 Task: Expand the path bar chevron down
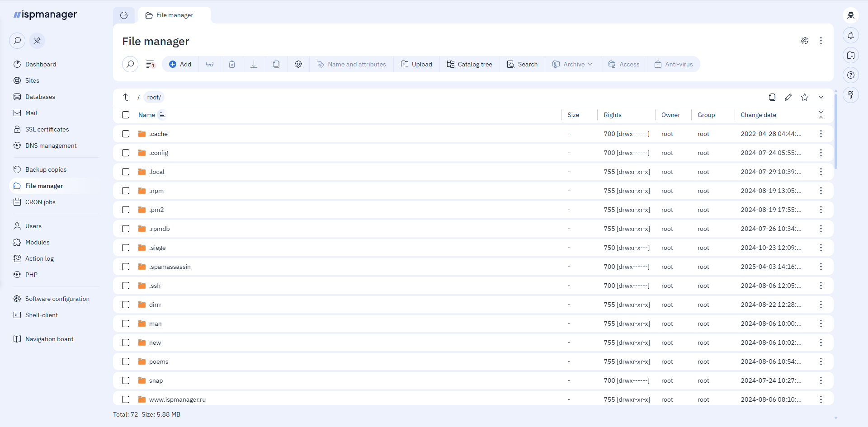pos(821,97)
